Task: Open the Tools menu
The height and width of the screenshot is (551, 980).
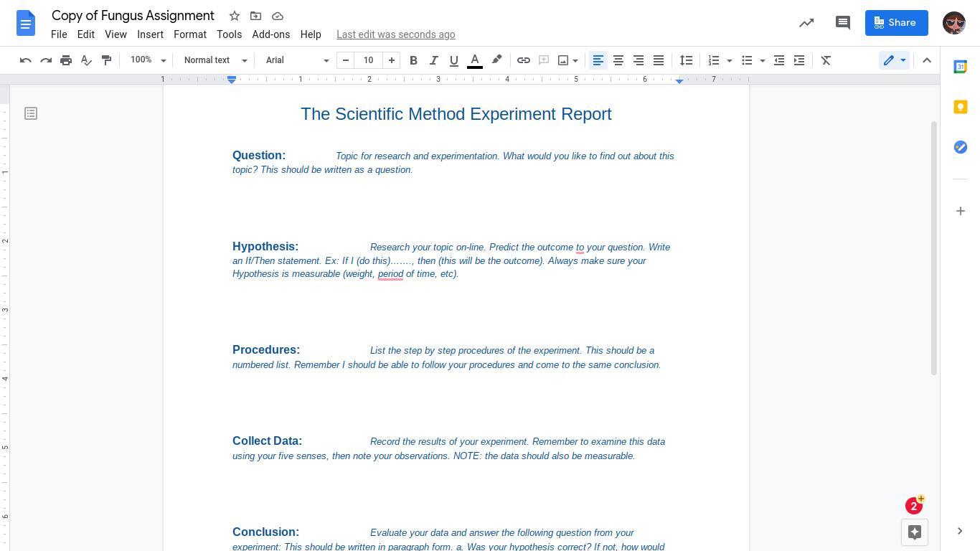Action: (230, 34)
